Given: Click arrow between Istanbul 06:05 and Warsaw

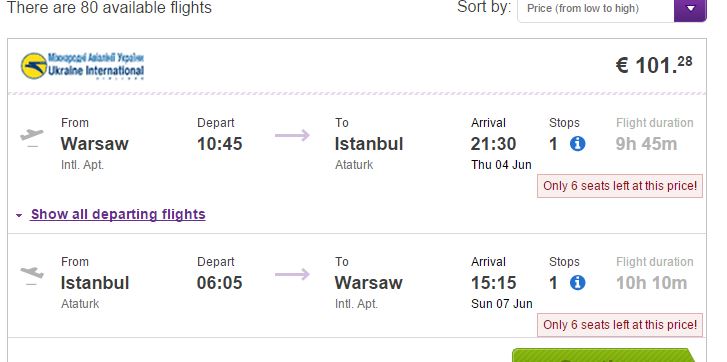Looking at the screenshot, I should coord(292,274).
